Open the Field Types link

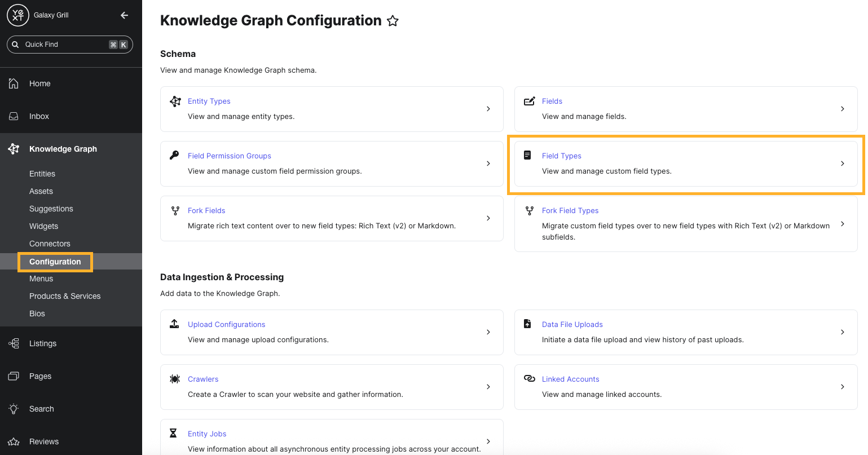tap(562, 156)
